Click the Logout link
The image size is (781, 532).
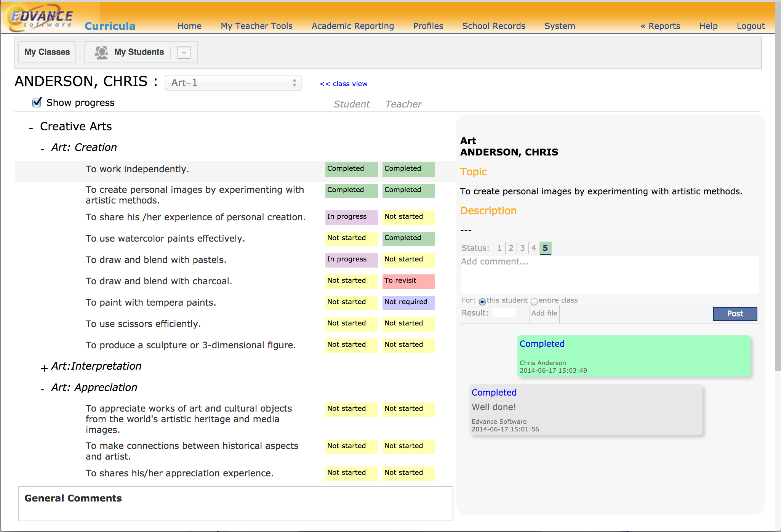click(751, 26)
